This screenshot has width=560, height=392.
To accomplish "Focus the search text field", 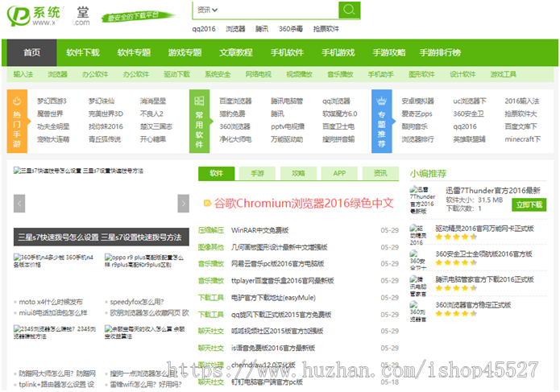I will click(279, 10).
